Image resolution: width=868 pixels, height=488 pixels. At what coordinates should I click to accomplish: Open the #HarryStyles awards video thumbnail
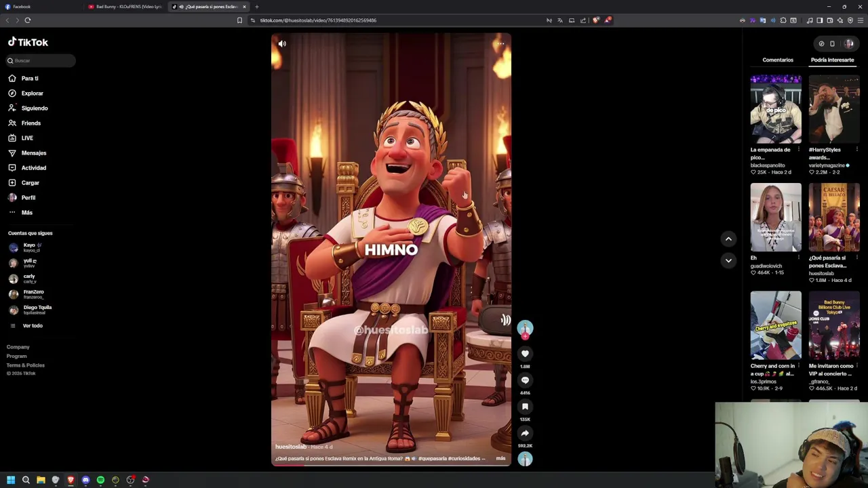tap(834, 109)
